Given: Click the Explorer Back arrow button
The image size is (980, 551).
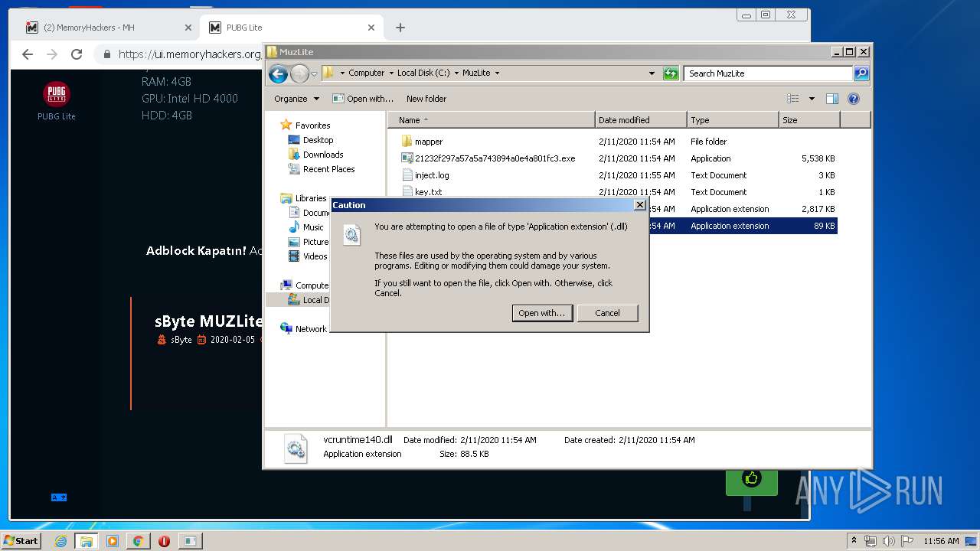Looking at the screenshot, I should (x=279, y=73).
